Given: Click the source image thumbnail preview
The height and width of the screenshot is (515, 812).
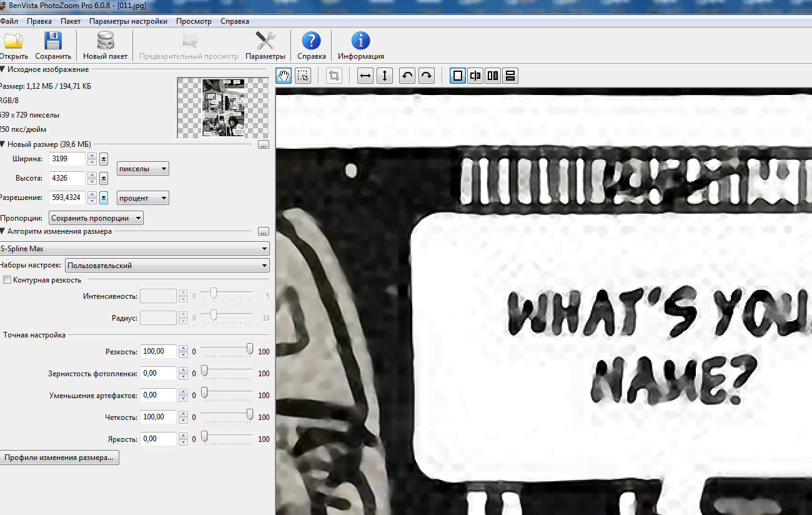Looking at the screenshot, I should tap(223, 107).
